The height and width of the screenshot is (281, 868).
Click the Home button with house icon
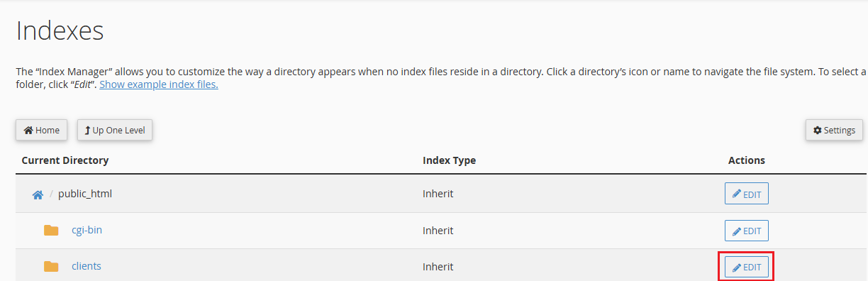coord(42,131)
